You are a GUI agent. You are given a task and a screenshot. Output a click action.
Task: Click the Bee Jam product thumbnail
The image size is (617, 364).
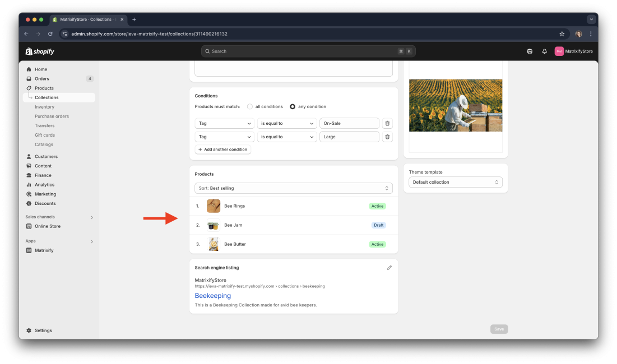click(x=213, y=225)
